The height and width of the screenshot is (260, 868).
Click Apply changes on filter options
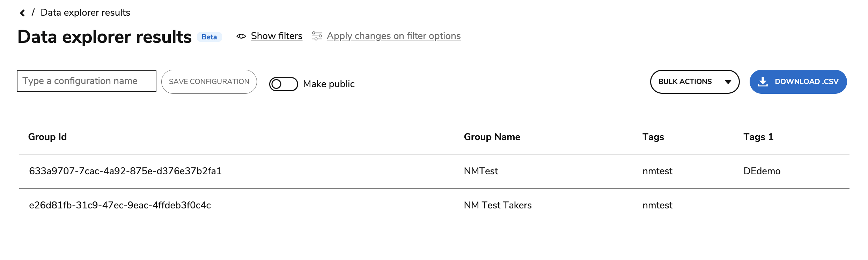point(393,36)
